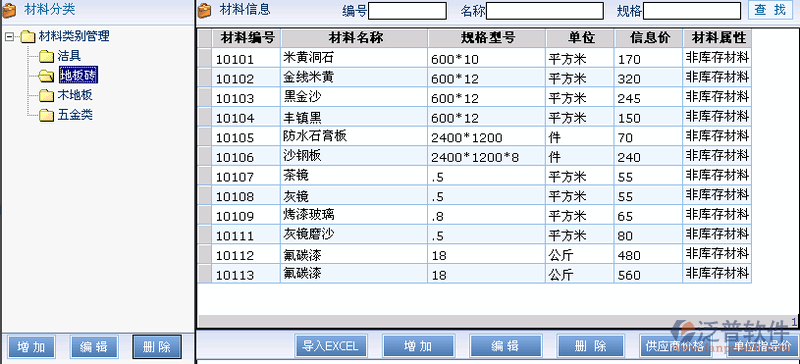Click the 材料信息 briefcase icon
The height and width of the screenshot is (364, 800).
coord(205,10)
